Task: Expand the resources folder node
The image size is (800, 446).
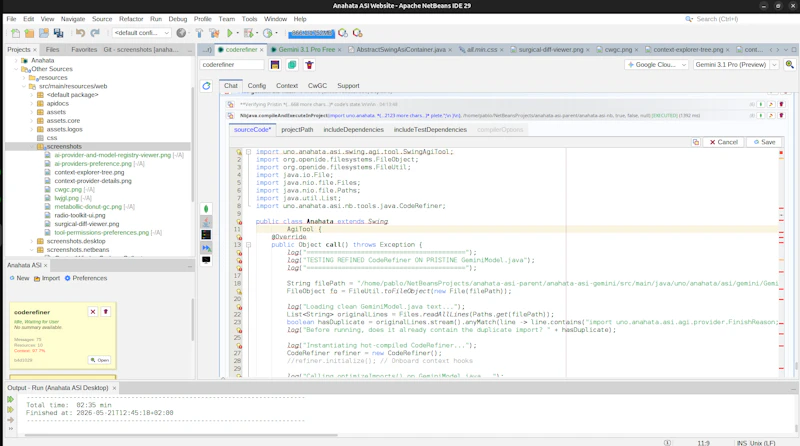Action: [x=24, y=78]
